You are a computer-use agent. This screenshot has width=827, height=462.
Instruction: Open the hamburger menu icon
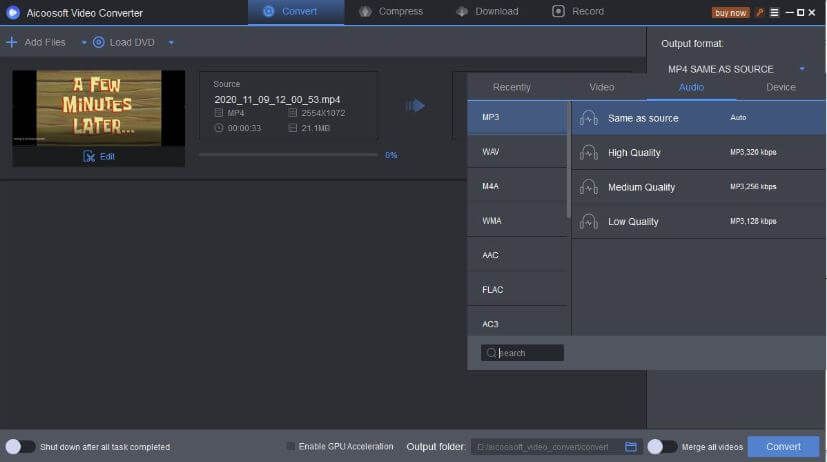click(774, 13)
